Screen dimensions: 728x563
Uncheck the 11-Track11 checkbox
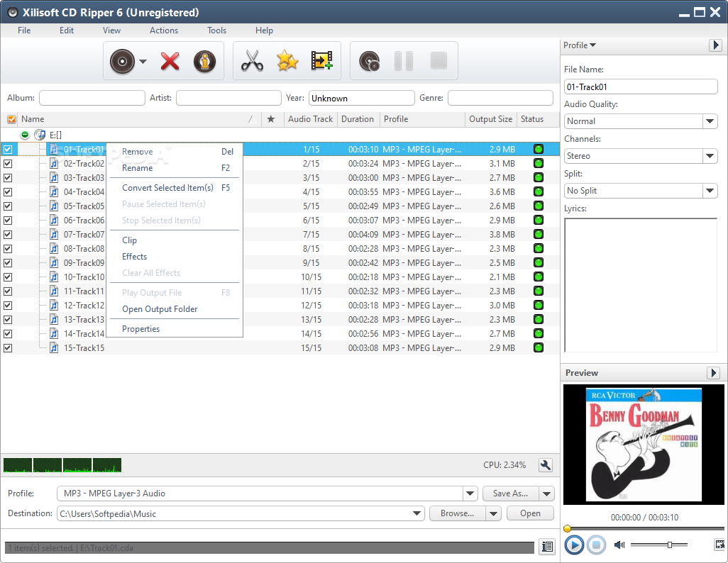click(x=8, y=291)
